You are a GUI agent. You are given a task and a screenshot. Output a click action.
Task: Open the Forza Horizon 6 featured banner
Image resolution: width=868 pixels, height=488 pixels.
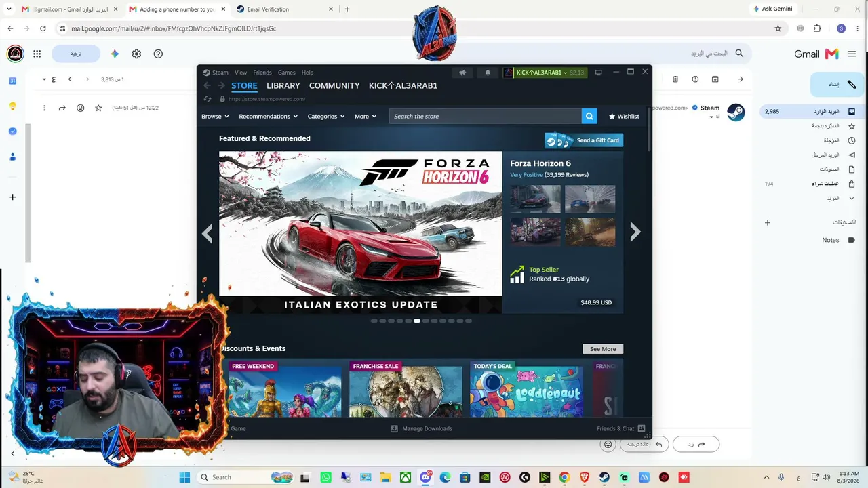[x=360, y=232]
